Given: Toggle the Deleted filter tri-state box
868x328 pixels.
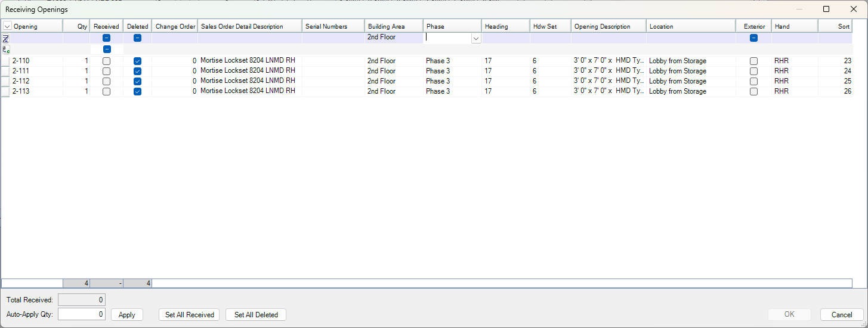Looking at the screenshot, I should (x=137, y=38).
